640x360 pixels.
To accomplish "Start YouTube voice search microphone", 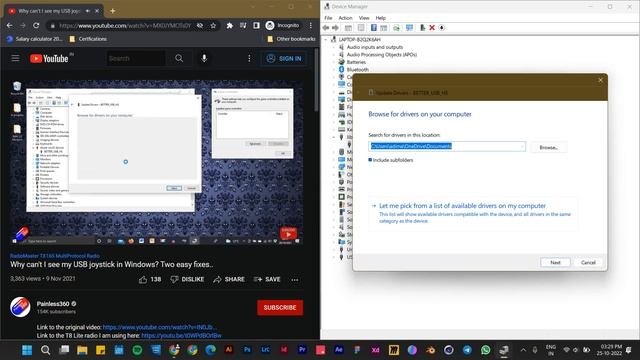I will click(x=204, y=58).
